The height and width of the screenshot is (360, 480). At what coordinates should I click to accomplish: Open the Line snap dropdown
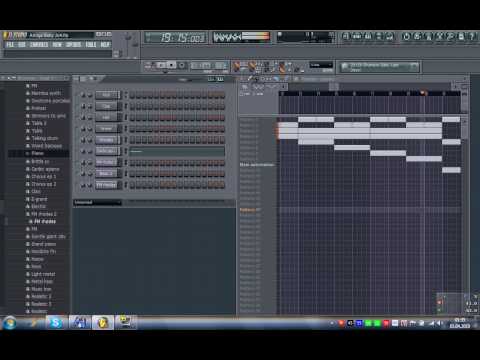tap(321, 65)
